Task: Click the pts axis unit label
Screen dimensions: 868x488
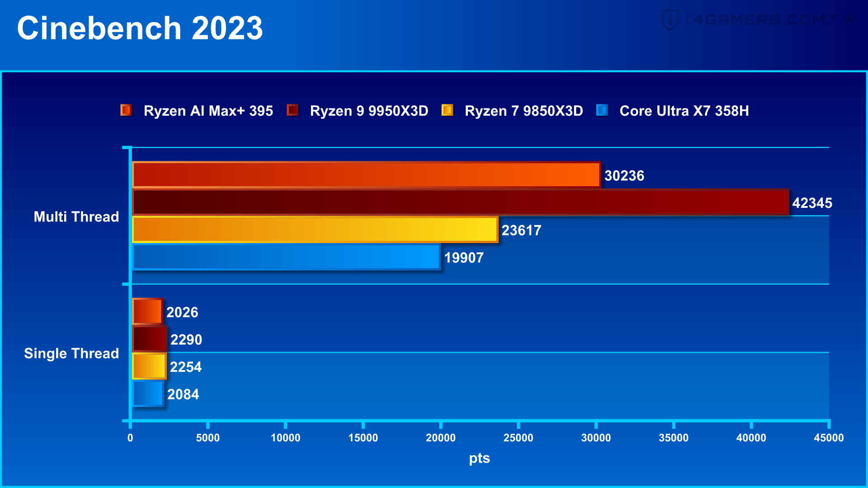Action: click(479, 458)
